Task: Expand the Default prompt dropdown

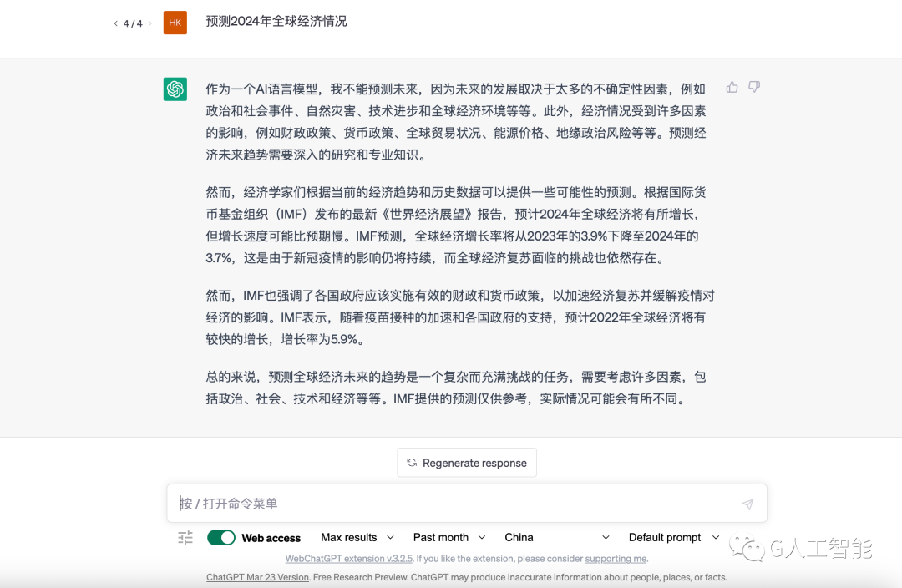Action: [674, 537]
